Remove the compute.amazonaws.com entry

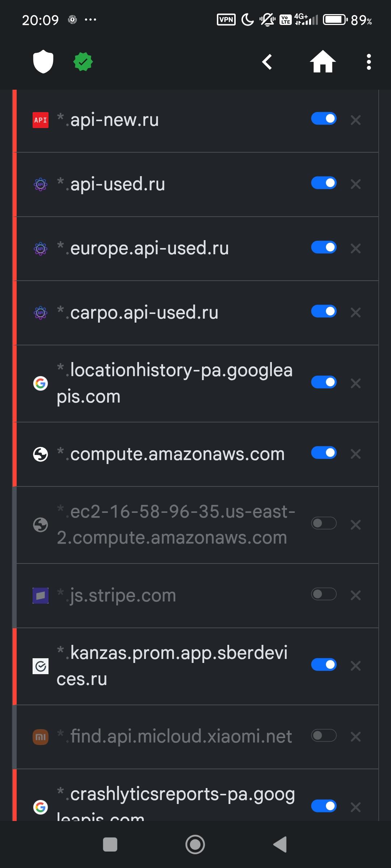356,454
